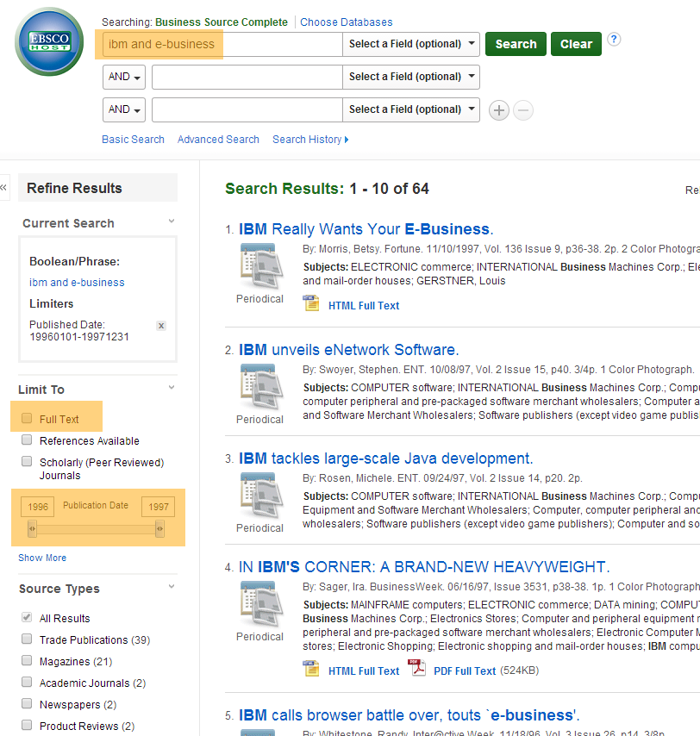Click the left Publication Date slider handle

point(32,528)
